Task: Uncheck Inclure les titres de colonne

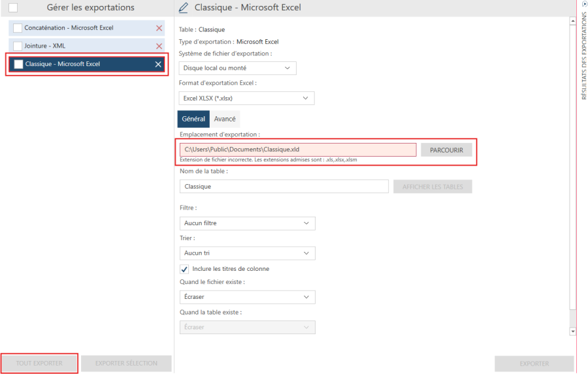Action: click(184, 269)
